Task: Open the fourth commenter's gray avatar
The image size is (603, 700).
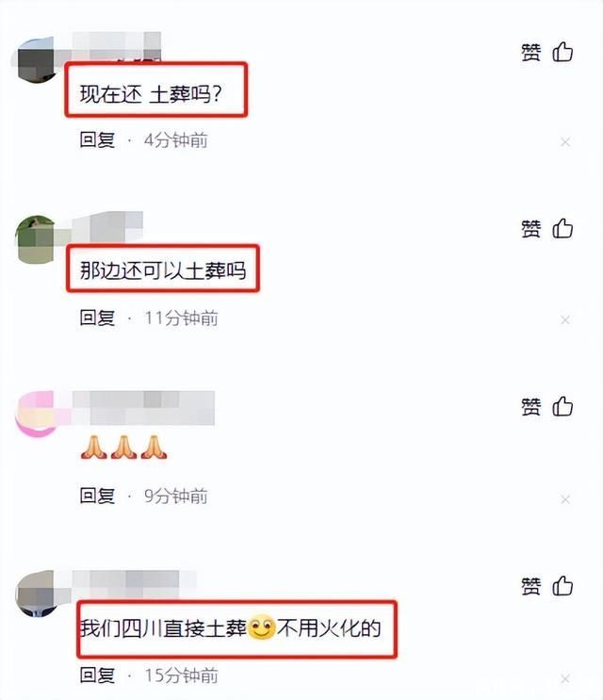Action: pyautogui.click(x=36, y=594)
